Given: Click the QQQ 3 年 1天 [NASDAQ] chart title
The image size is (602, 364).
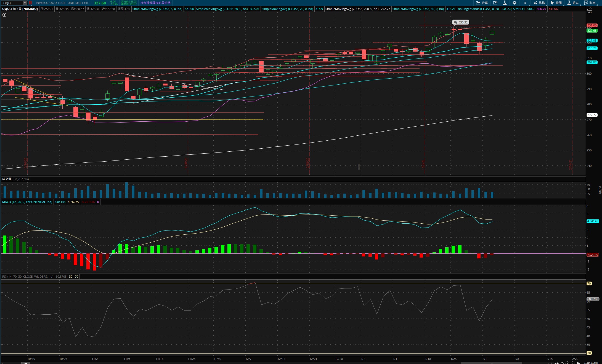Looking at the screenshot, I should click(20, 9).
